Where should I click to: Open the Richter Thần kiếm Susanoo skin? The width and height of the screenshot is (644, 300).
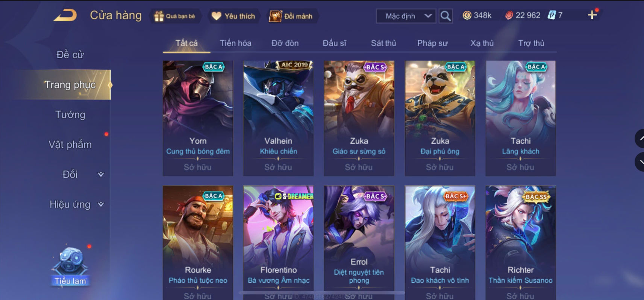pyautogui.click(x=520, y=243)
